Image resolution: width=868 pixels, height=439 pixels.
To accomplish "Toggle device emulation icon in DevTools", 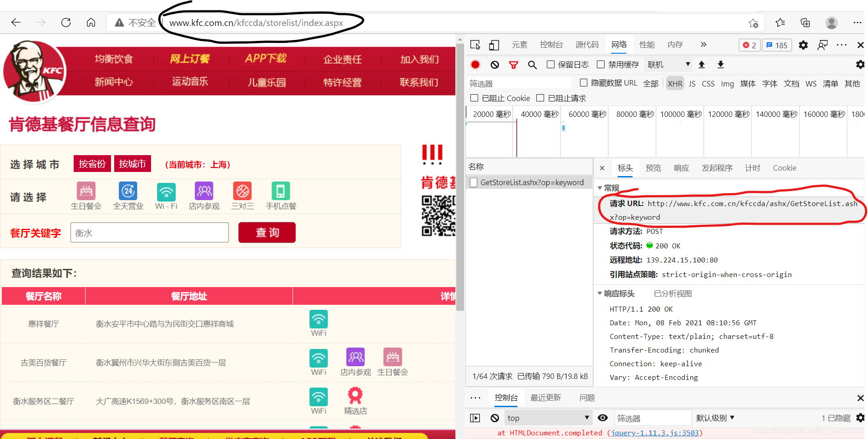I will click(x=494, y=45).
